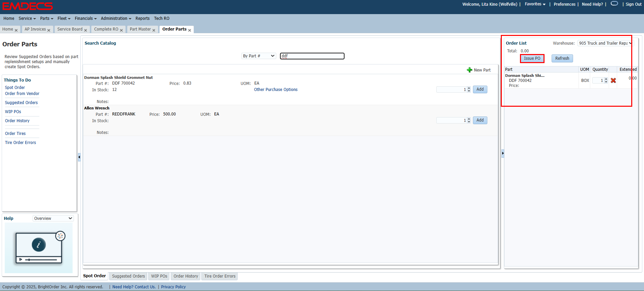644x291 pixels.
Task: Open the Financials menu
Action: pos(85,18)
